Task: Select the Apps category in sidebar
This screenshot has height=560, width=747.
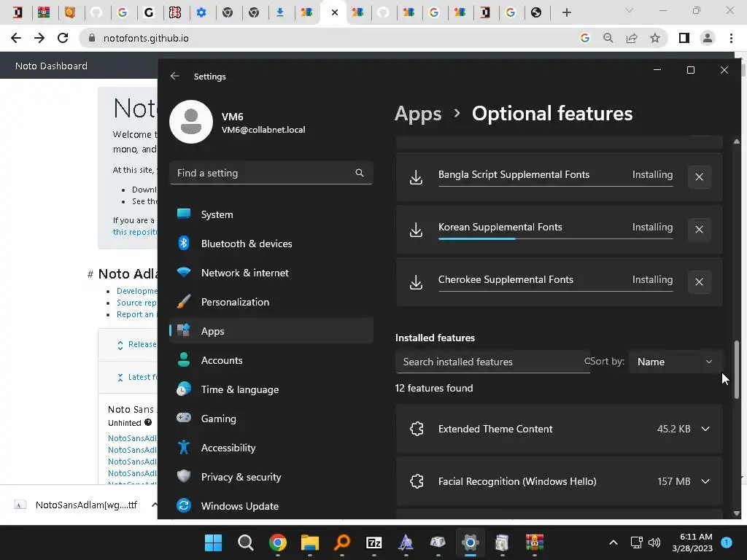Action: pos(271,331)
